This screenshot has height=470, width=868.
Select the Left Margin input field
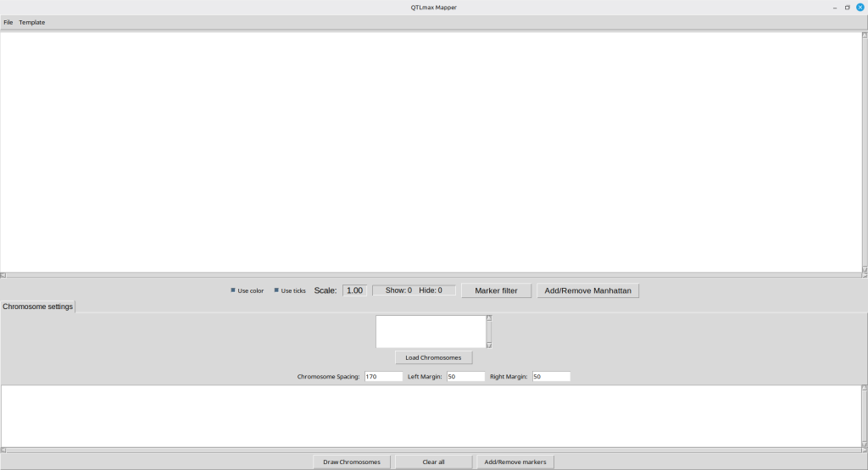pos(465,377)
